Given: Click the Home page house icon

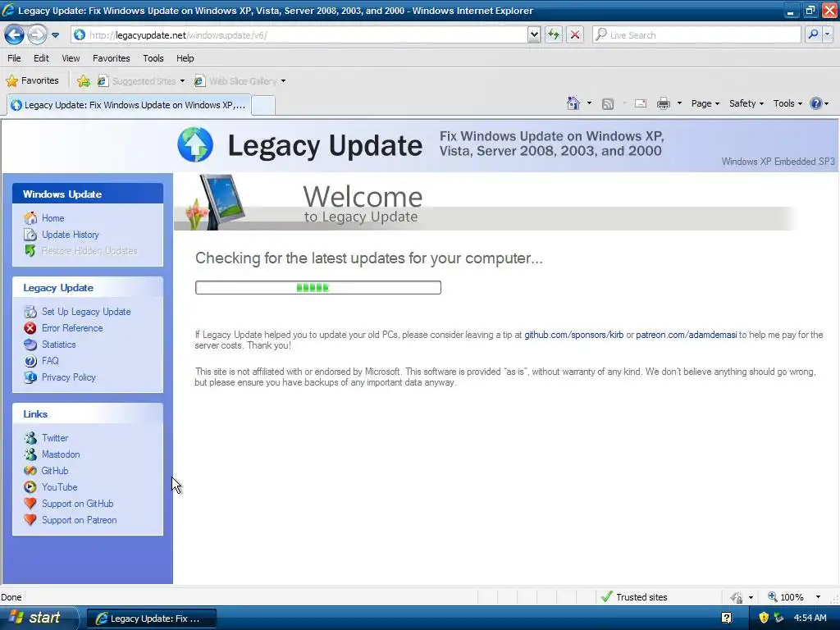Looking at the screenshot, I should tap(573, 103).
